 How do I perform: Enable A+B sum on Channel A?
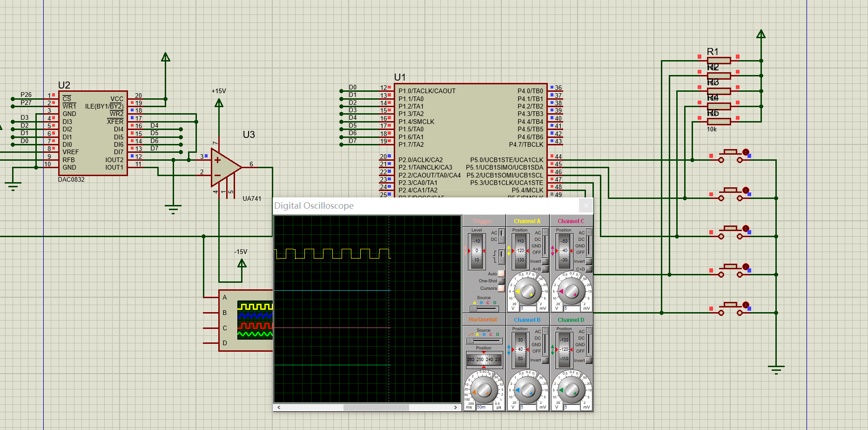click(x=545, y=269)
